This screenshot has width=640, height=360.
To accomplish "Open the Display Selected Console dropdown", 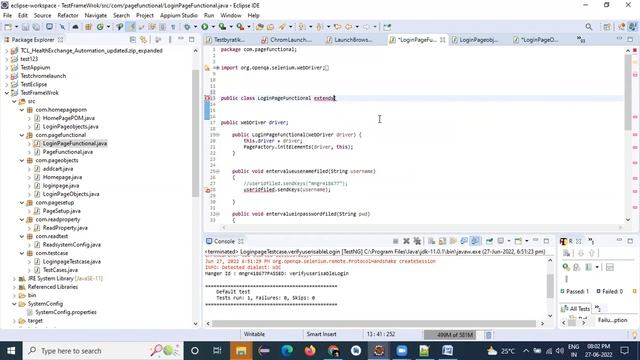I will 509,241.
